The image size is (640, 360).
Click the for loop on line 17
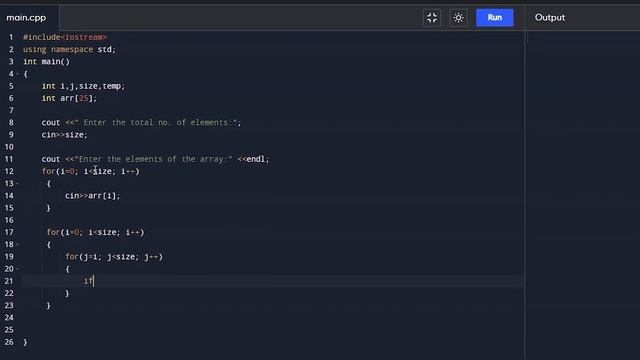pyautogui.click(x=95, y=232)
